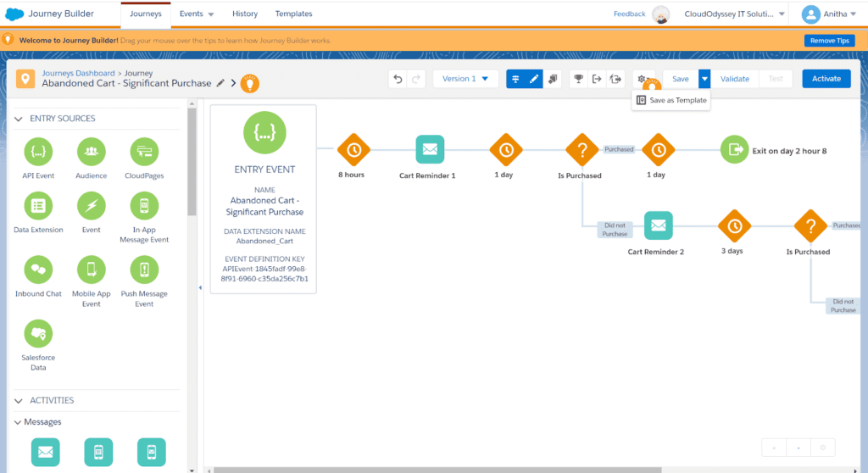Click the pencil icon beside the journey name
The width and height of the screenshot is (868, 473).
pos(221,83)
